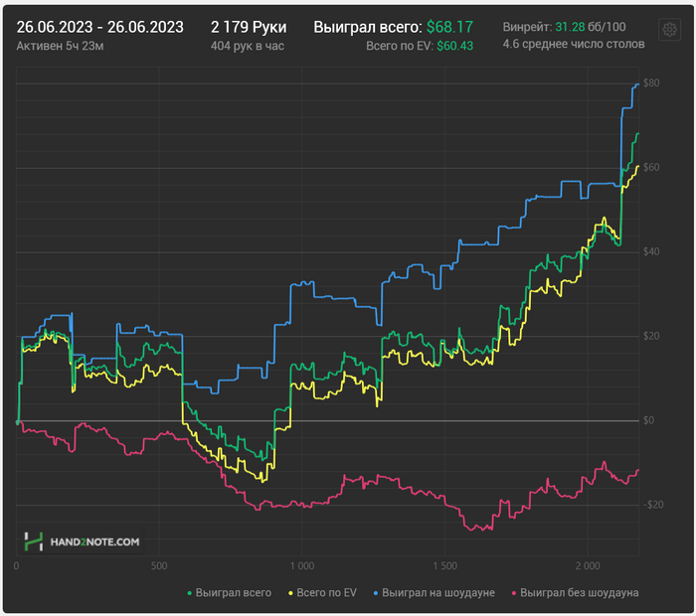Click the '4.6 среднее число столов' text
This screenshot has width=696, height=616.
[x=574, y=44]
